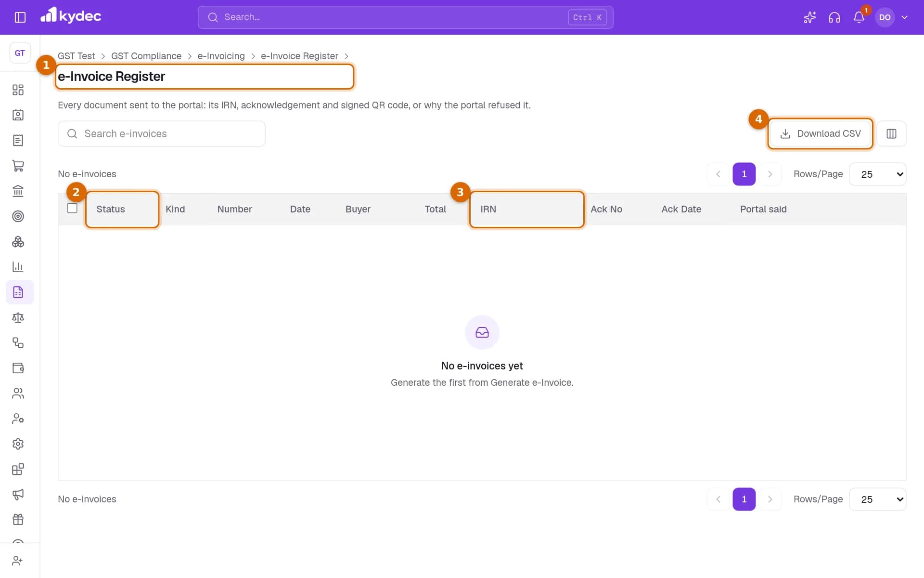Sort by Total column header
The image size is (924, 578).
tap(435, 209)
